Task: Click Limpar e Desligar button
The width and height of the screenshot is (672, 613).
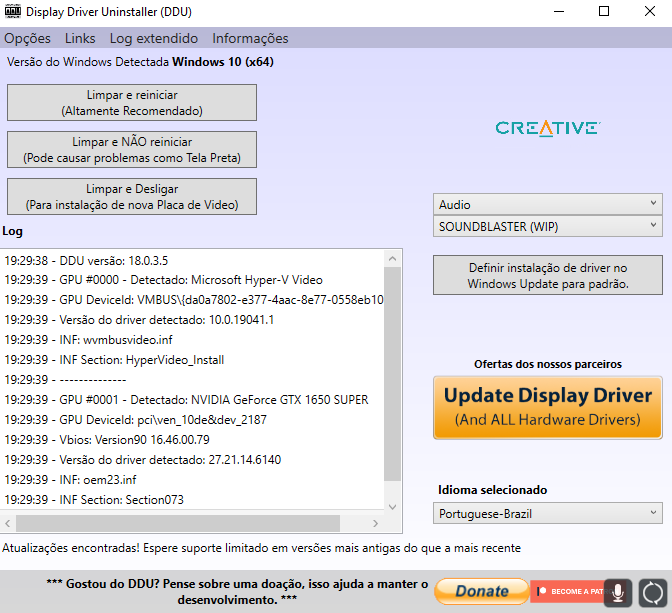Action: pos(132,197)
